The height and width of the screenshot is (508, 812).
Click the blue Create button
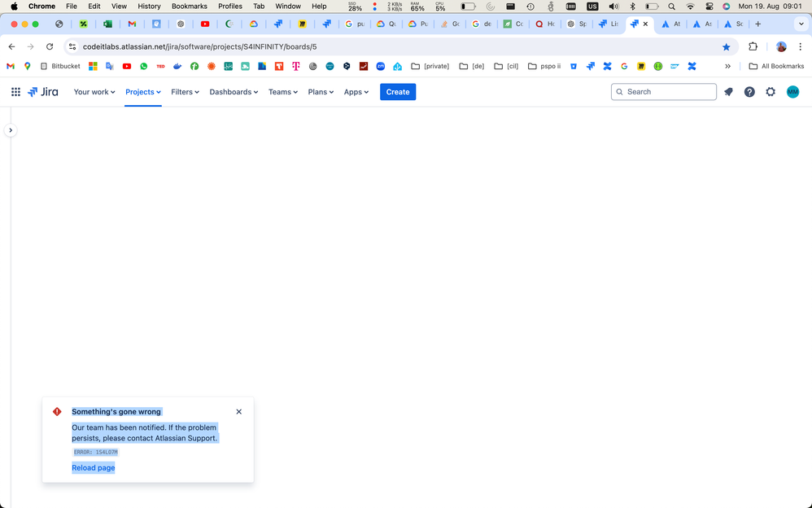pos(398,92)
